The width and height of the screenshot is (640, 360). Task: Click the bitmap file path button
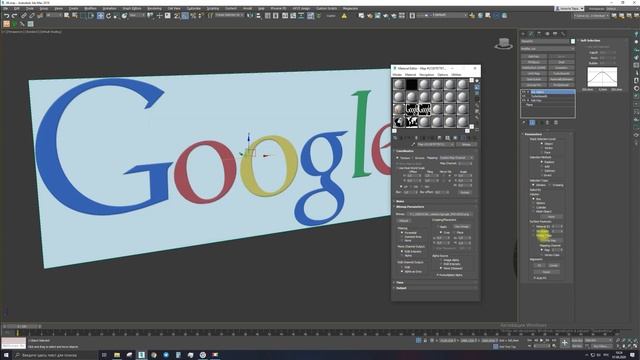point(440,214)
